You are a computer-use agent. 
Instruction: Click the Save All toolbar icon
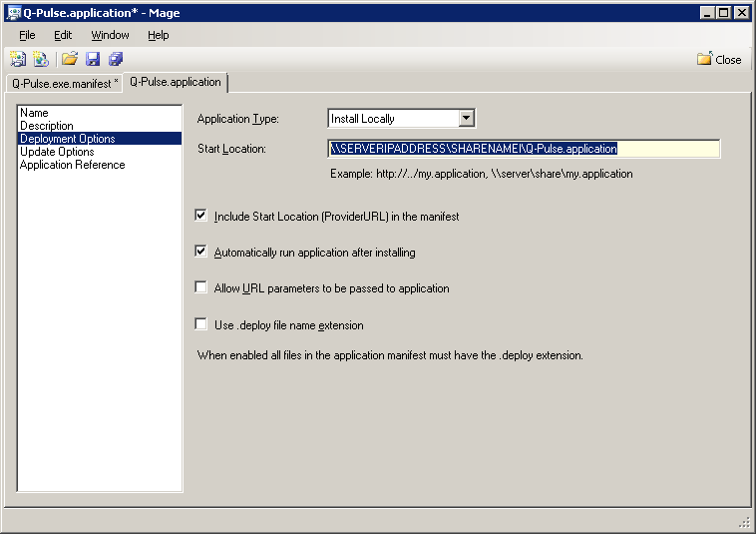pyautogui.click(x=116, y=59)
